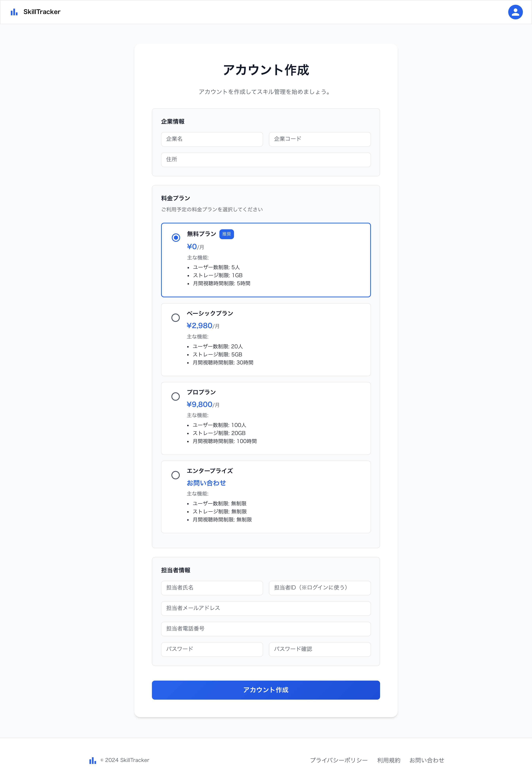Click the 担当者メールアドレス field
This screenshot has height=783, width=532.
point(266,609)
